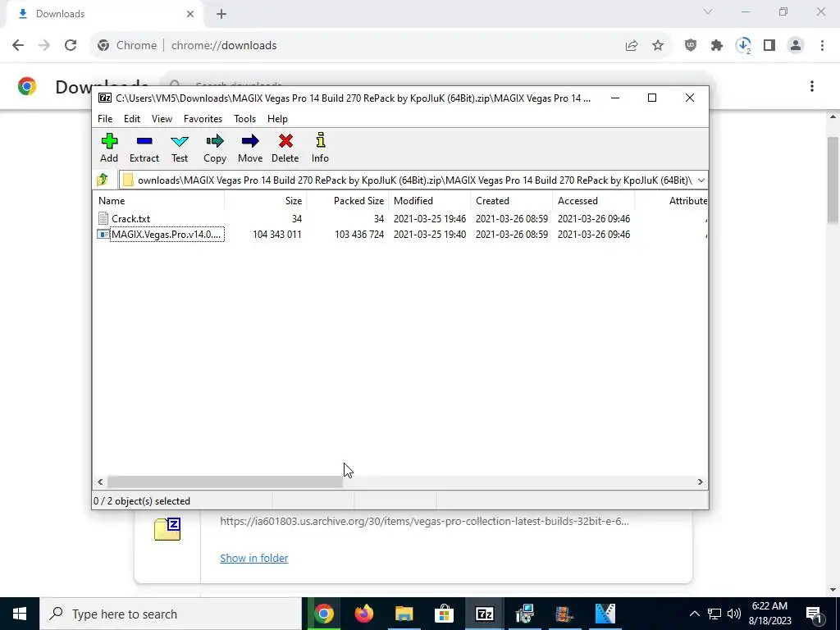
Task: Click the 7-Zip taskbar button
Action: tap(484, 614)
